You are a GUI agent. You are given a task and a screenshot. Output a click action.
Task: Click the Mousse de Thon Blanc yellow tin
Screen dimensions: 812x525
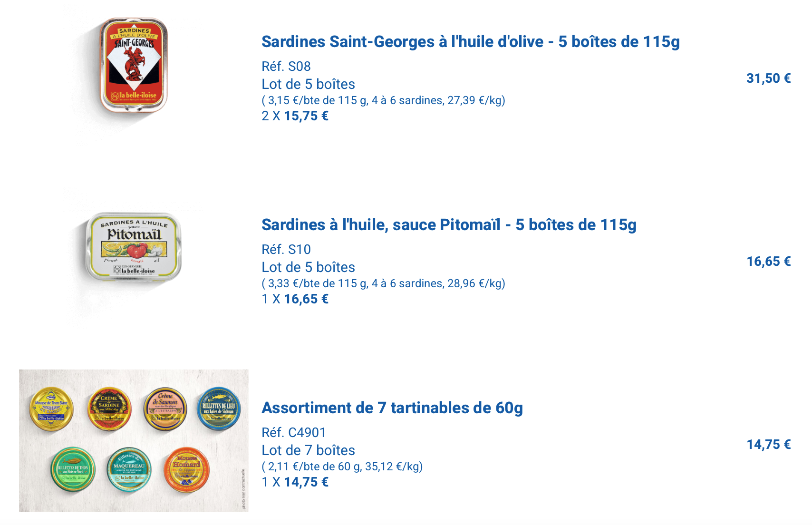(51, 408)
